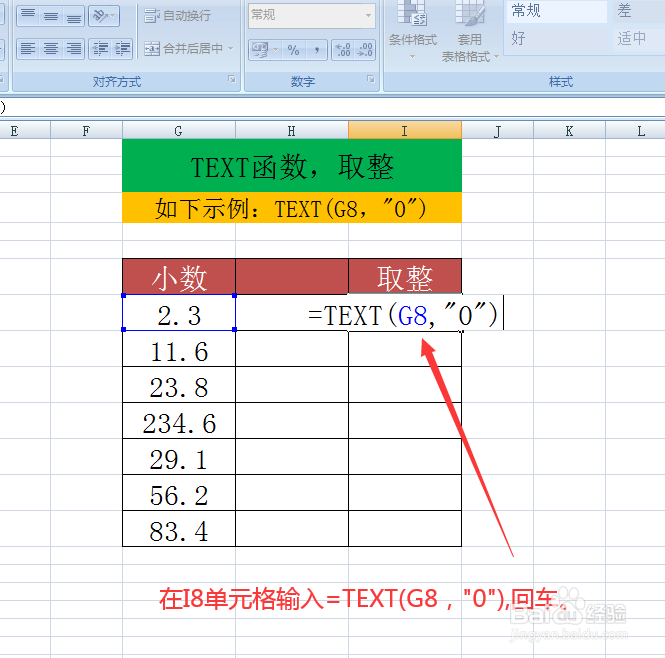Click the top align icon

click(28, 16)
